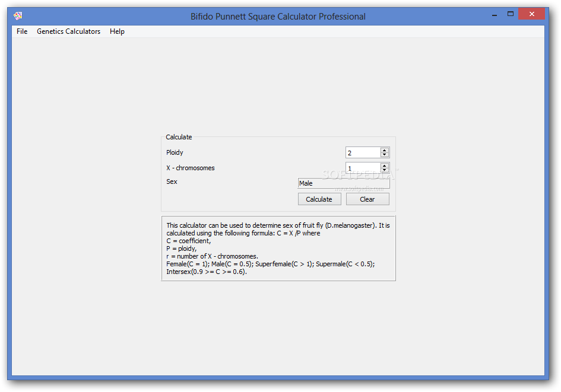This screenshot has width=561, height=392.
Task: Click the 'Calculate' group box heading
Action: (x=179, y=137)
